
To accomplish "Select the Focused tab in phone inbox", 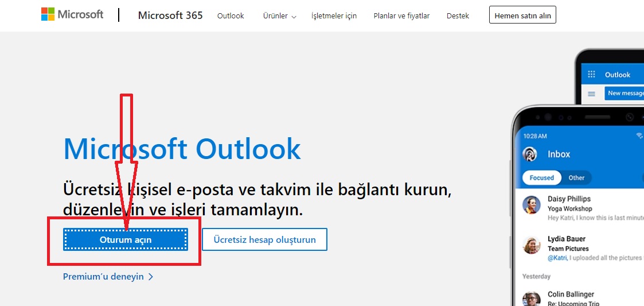I will pyautogui.click(x=541, y=177).
